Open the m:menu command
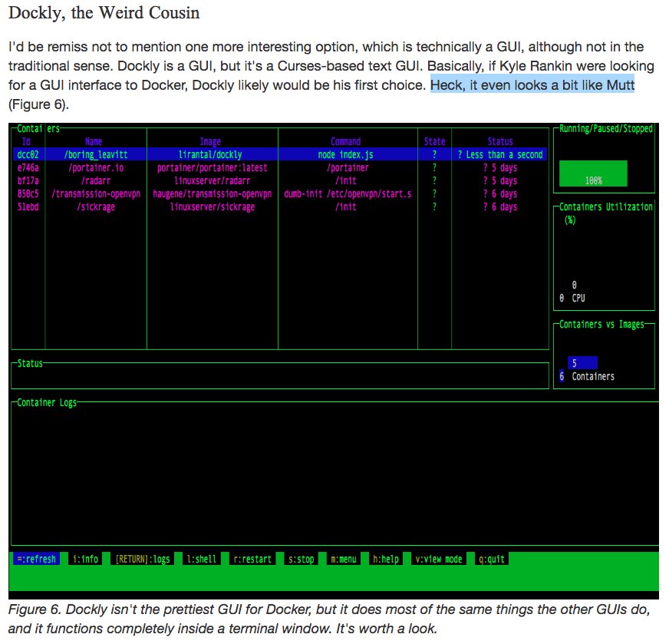The height and width of the screenshot is (644, 669). 344,559
